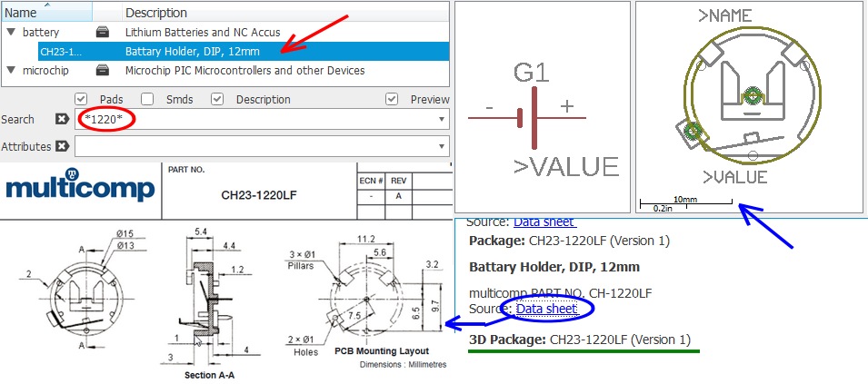Collapse the battery library tree node
Viewport: 868px width, 384px height.
[x=11, y=32]
